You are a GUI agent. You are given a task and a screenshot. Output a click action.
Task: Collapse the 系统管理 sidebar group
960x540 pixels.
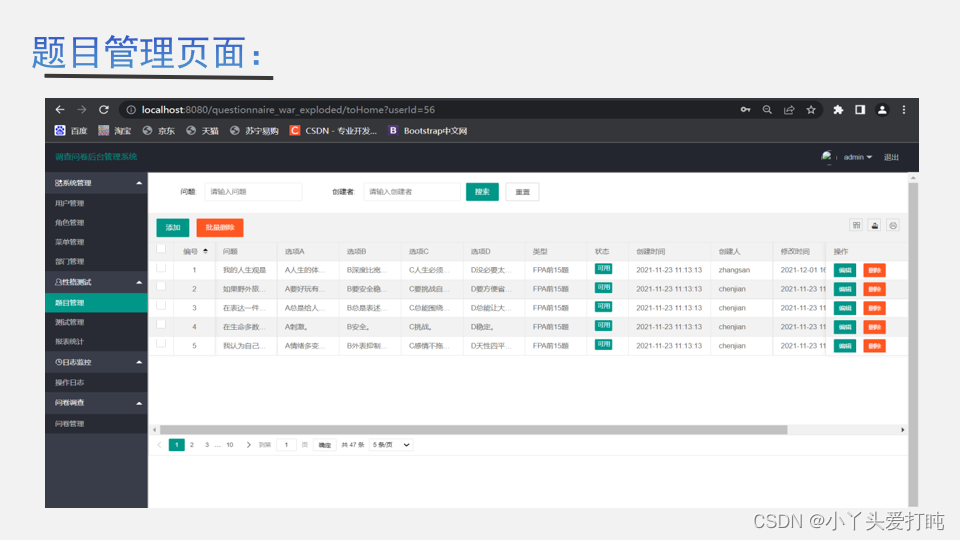pos(96,182)
